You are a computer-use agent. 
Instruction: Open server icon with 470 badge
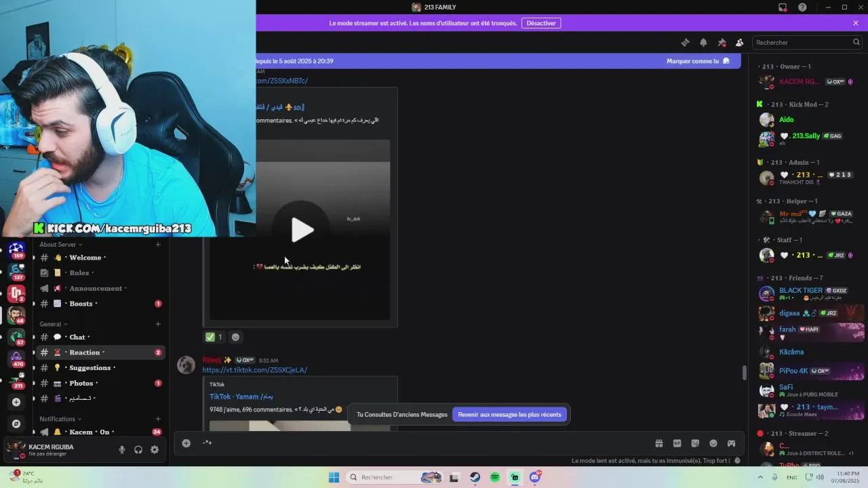(16, 359)
